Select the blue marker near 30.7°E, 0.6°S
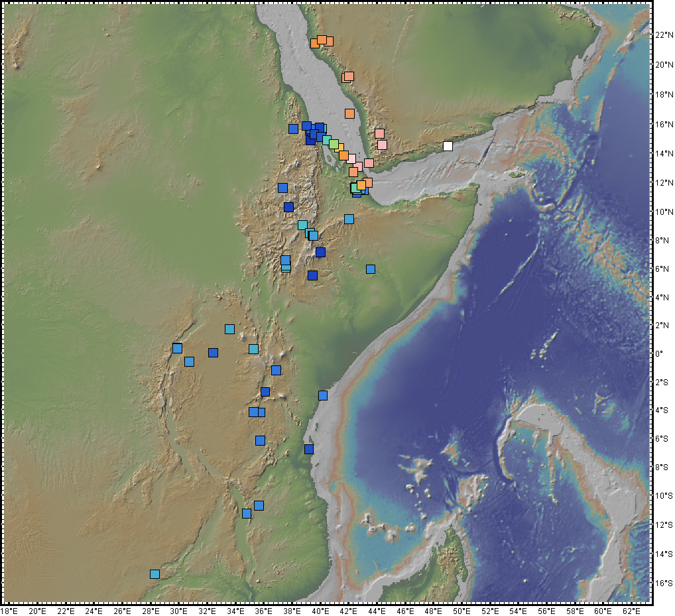Image resolution: width=675 pixels, height=616 pixels. 189,361
